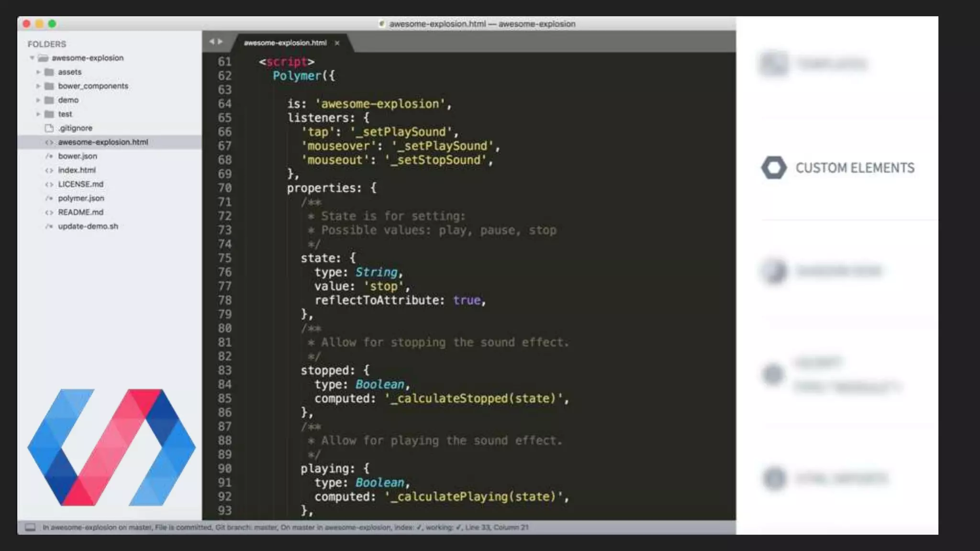This screenshot has width=980, height=551.
Task: Expand the demo folder arrow
Action: pos(38,100)
